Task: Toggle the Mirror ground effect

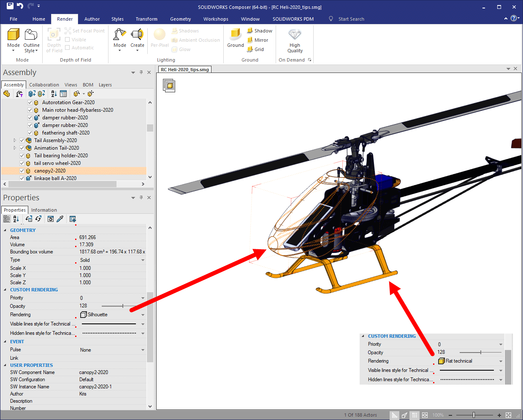Action: click(x=257, y=40)
